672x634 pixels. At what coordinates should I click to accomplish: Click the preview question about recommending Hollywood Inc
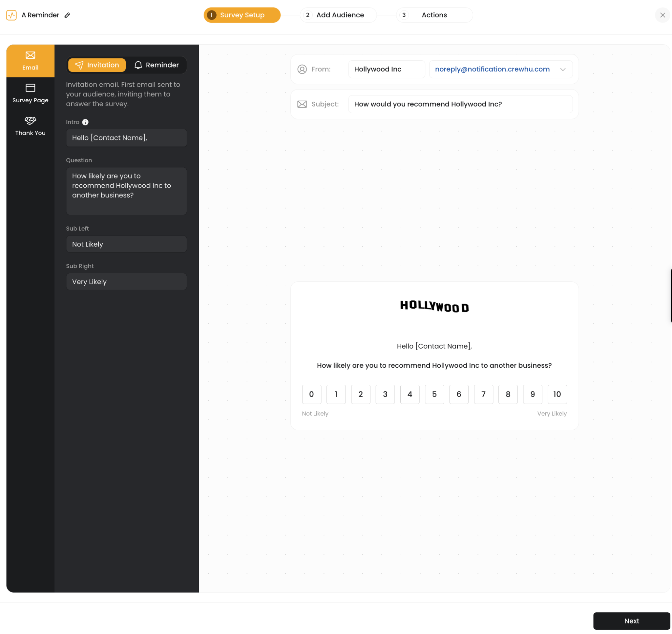[x=434, y=366]
